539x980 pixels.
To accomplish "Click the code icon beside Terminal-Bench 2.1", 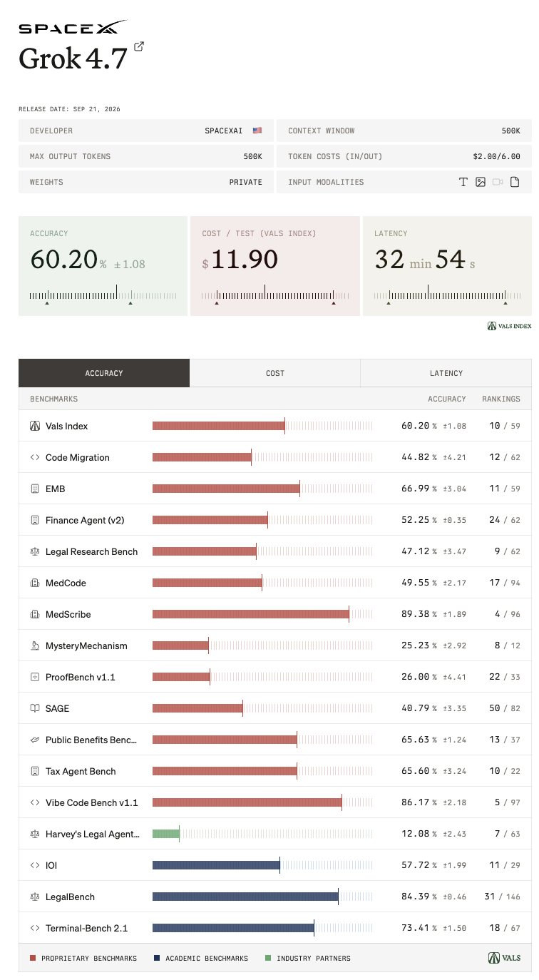I will [35, 928].
